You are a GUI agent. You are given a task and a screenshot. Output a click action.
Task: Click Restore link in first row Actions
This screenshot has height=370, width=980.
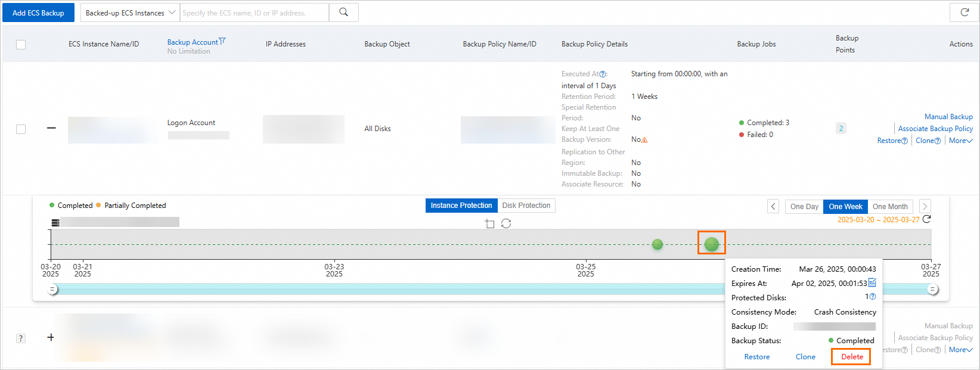(889, 141)
